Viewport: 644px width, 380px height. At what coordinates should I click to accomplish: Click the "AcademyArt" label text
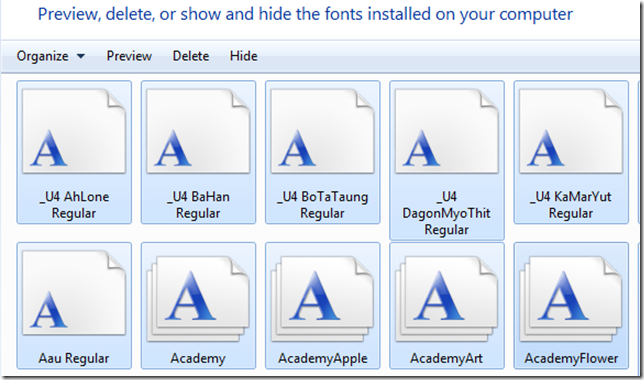point(447,358)
